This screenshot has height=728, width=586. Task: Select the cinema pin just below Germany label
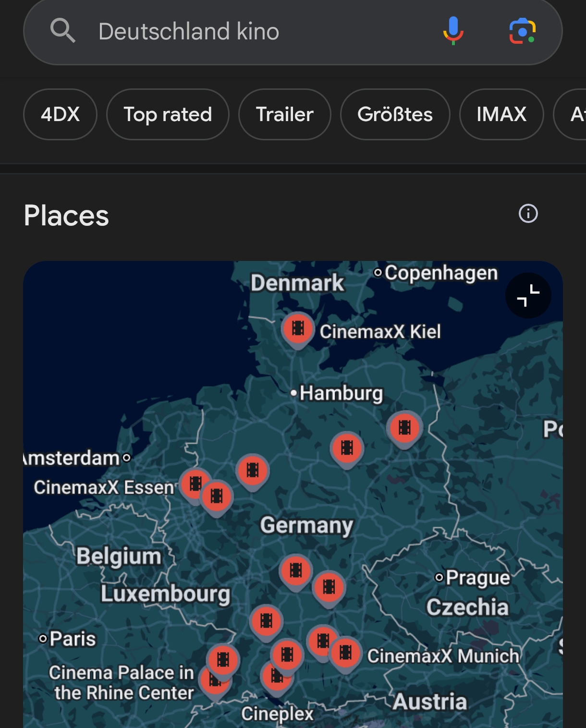click(x=296, y=572)
